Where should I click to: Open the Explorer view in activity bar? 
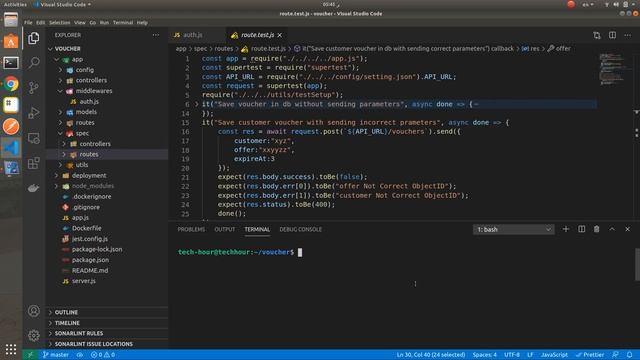pyautogui.click(x=34, y=38)
